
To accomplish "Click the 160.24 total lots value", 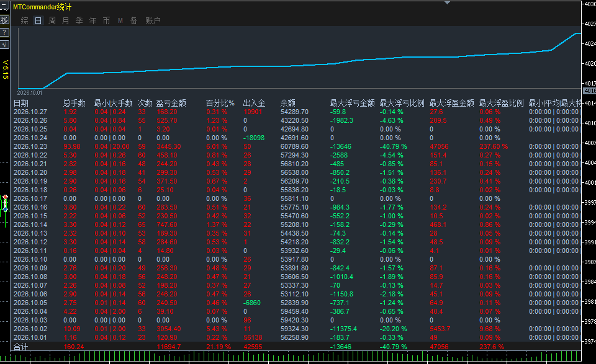I will tap(74, 347).
